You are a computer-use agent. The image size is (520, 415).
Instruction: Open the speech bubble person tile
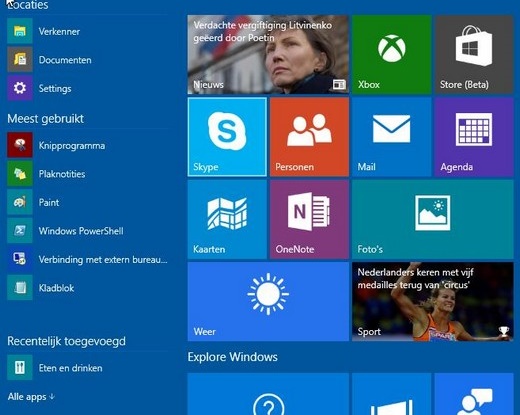[474, 394]
